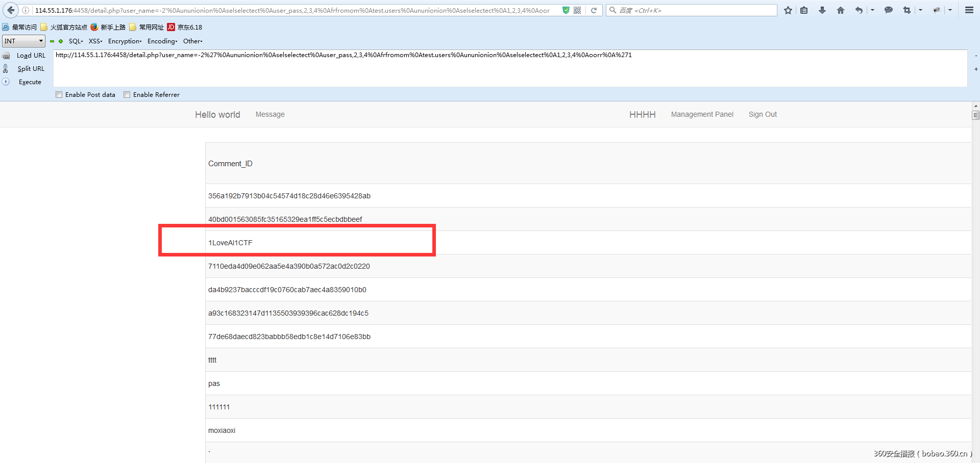Open dropdown arrow beside the spider icon
This screenshot has height=463, width=980.
click(950, 10)
